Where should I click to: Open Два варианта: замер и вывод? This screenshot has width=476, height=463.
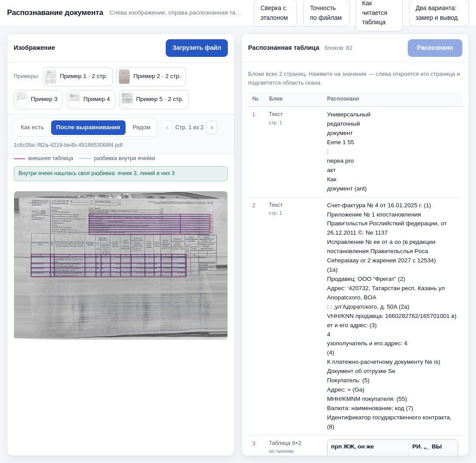(439, 13)
